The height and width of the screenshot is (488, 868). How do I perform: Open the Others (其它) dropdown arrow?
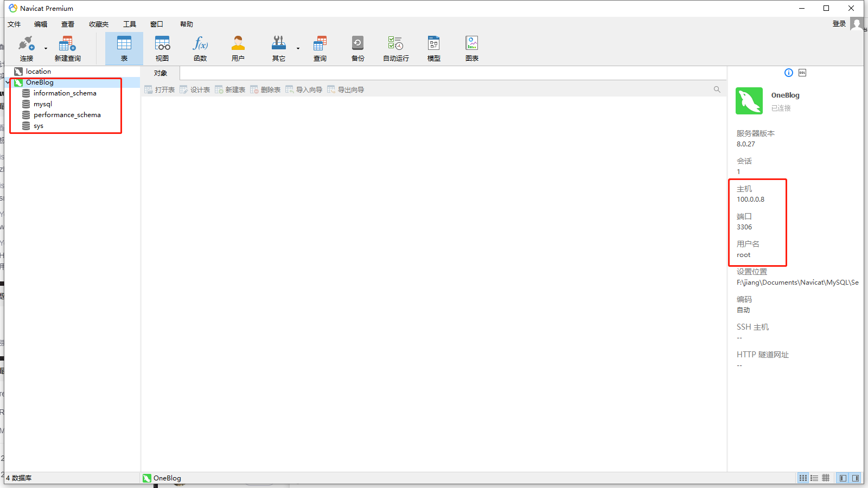click(298, 48)
